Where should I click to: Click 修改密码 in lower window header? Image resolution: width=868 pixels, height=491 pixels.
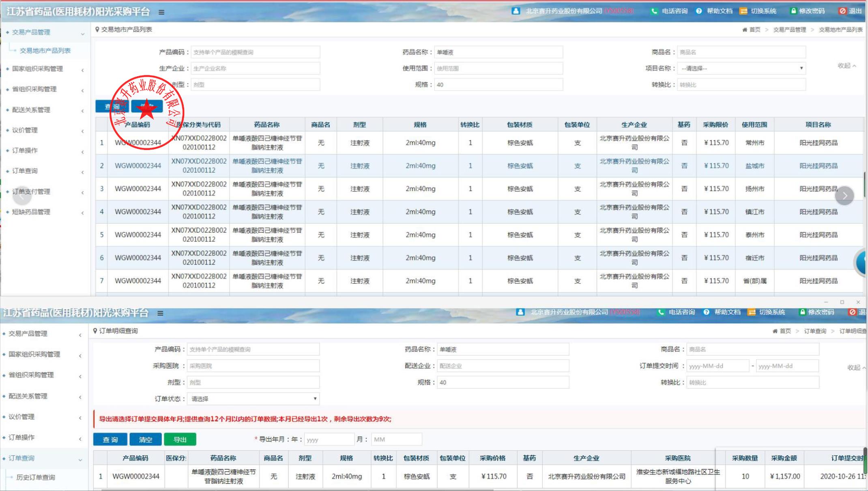(816, 312)
